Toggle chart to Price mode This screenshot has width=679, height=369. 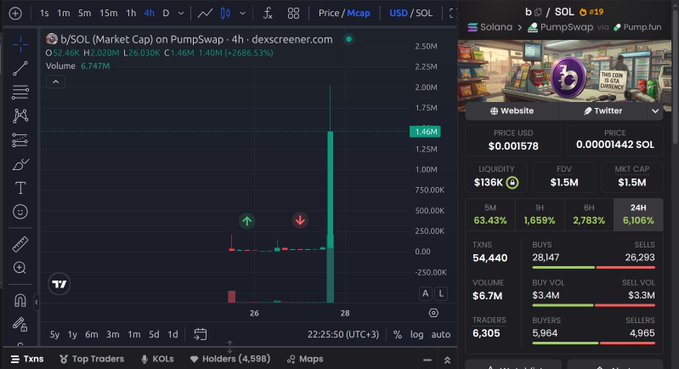click(329, 13)
